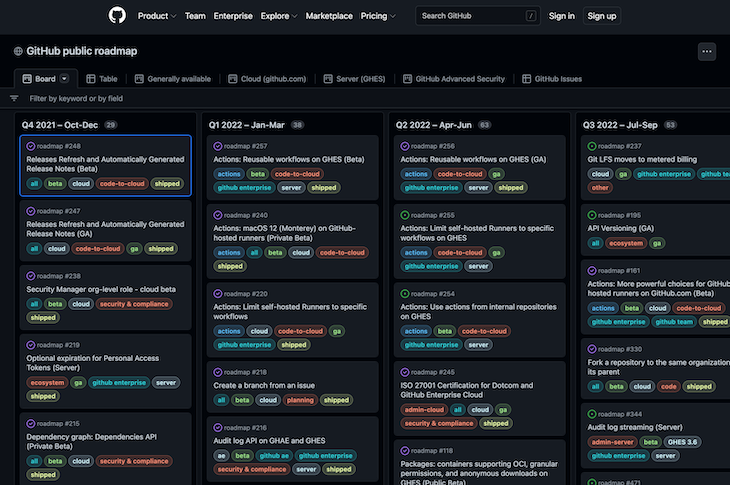730x485 pixels.
Task: Open the Enterprise page
Action: click(233, 16)
